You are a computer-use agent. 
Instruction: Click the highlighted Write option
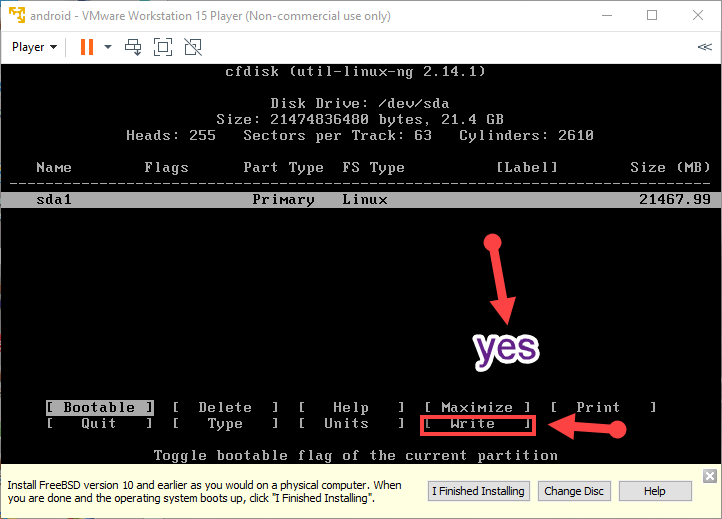(x=477, y=424)
